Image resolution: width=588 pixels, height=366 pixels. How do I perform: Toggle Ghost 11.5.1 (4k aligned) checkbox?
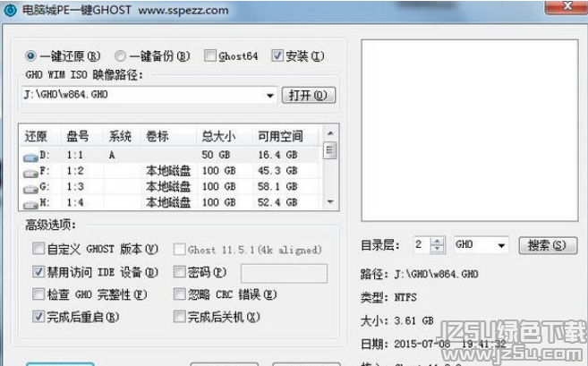180,249
